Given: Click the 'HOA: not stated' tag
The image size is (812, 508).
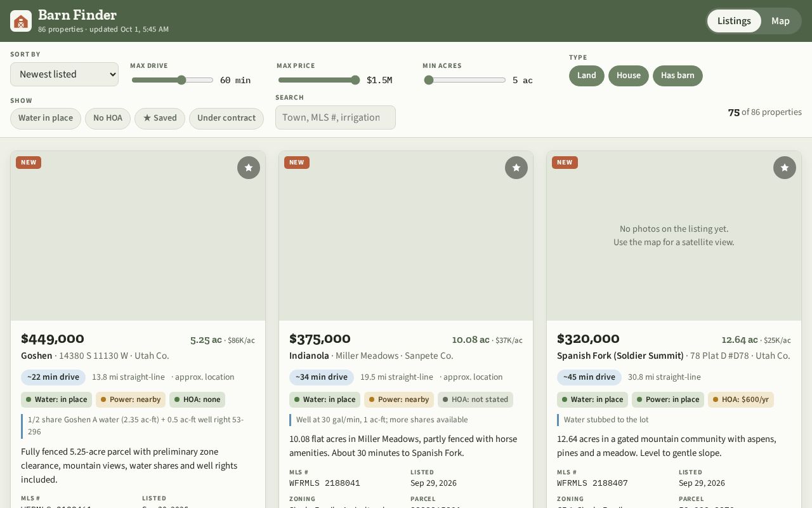Looking at the screenshot, I should click(x=475, y=399).
